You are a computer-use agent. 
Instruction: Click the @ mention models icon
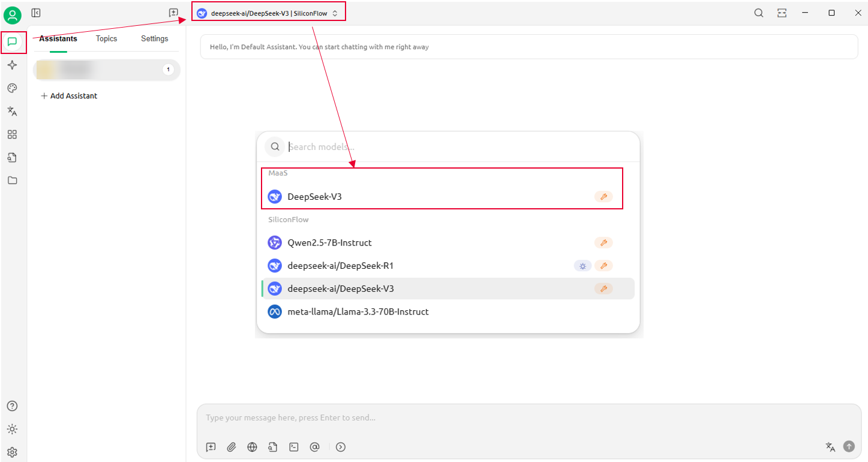[x=314, y=447]
